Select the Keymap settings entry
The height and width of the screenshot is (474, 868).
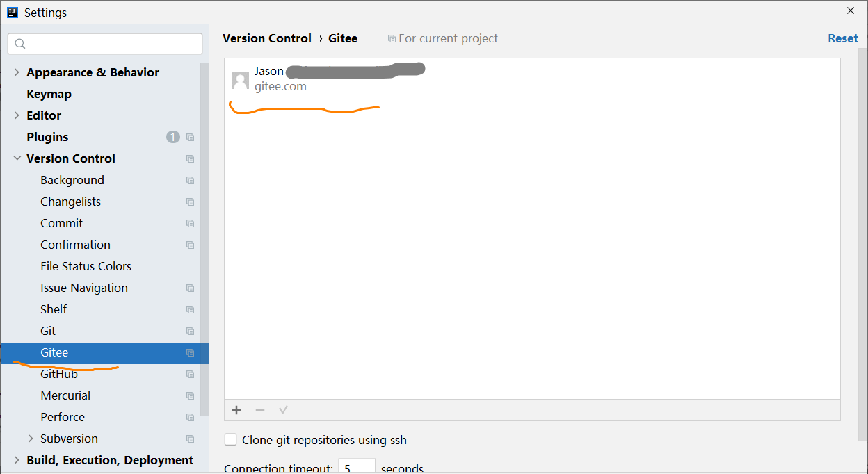click(x=49, y=94)
